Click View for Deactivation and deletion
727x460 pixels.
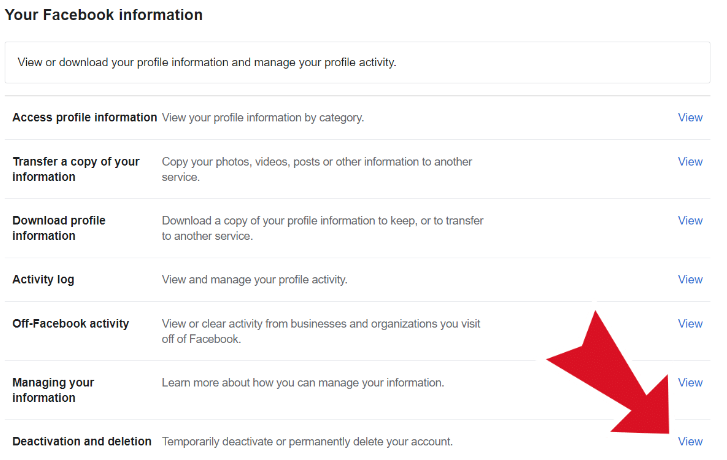click(690, 441)
